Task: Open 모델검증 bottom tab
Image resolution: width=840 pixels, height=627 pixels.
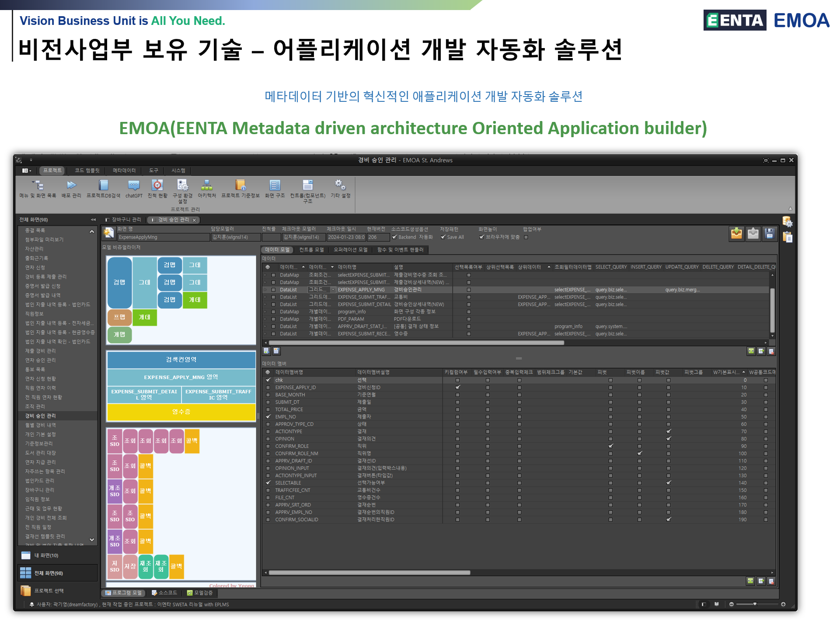Action: 200,593
